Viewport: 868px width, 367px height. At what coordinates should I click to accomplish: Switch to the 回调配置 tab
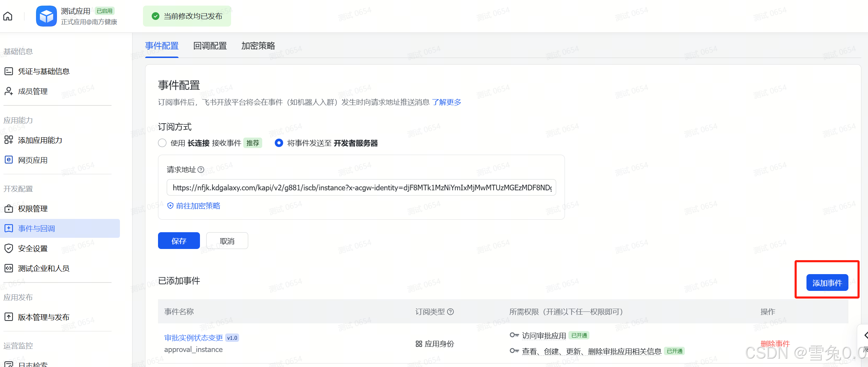(x=210, y=46)
